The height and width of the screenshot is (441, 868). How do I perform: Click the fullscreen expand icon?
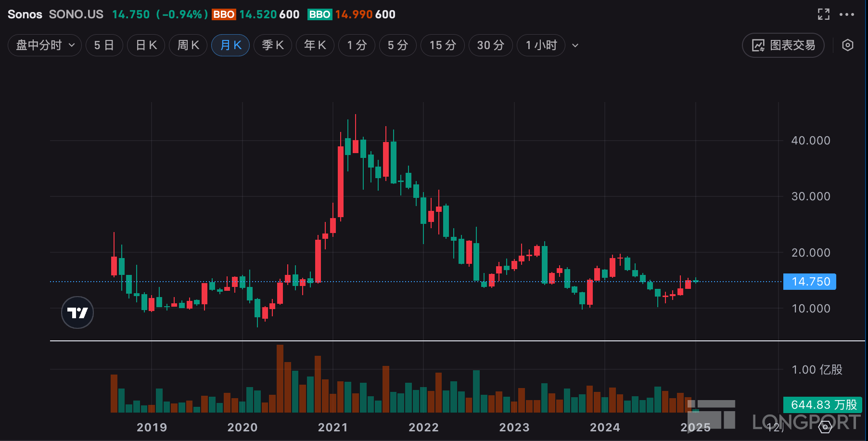point(823,14)
